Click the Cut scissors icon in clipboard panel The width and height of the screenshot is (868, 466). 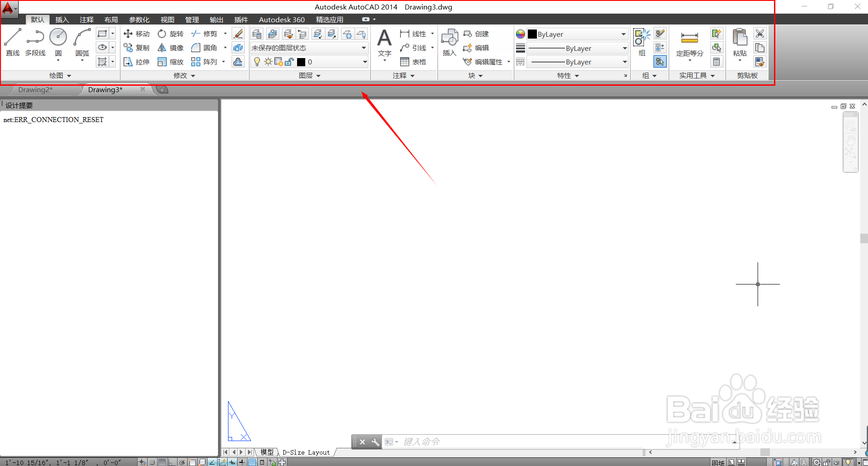[760, 34]
